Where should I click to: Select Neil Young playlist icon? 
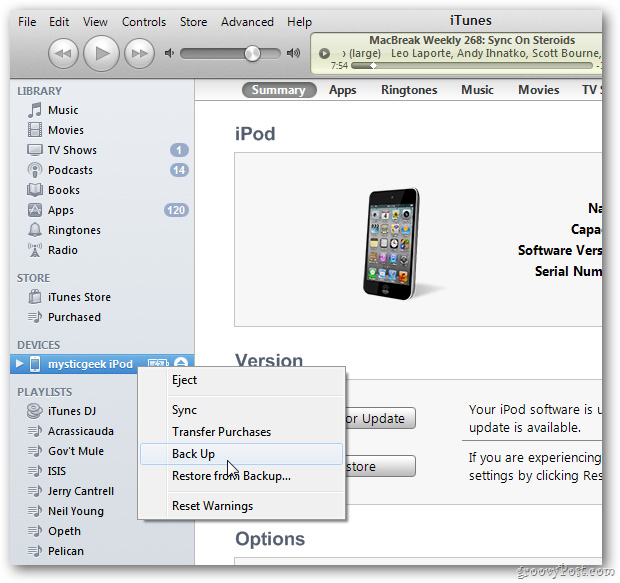[35, 511]
